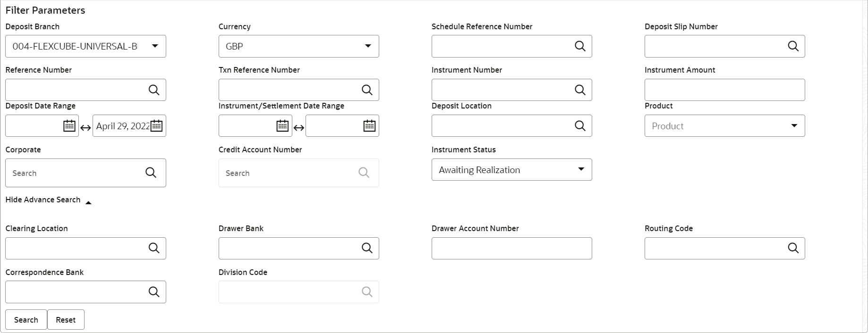Click the Reset button
868x333 pixels.
pos(66,320)
